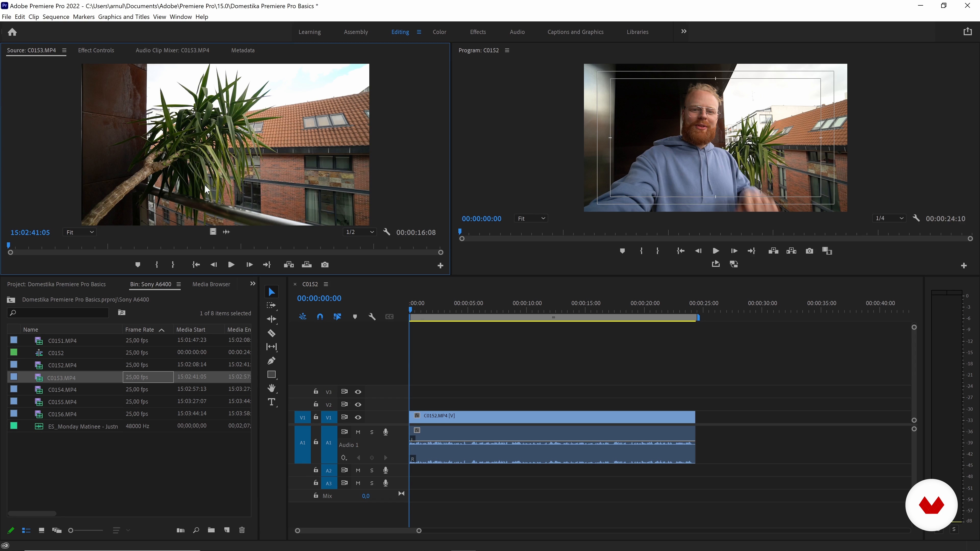Screen dimensions: 980x551
Task: Click Overwrite button in Source monitor
Action: [307, 265]
